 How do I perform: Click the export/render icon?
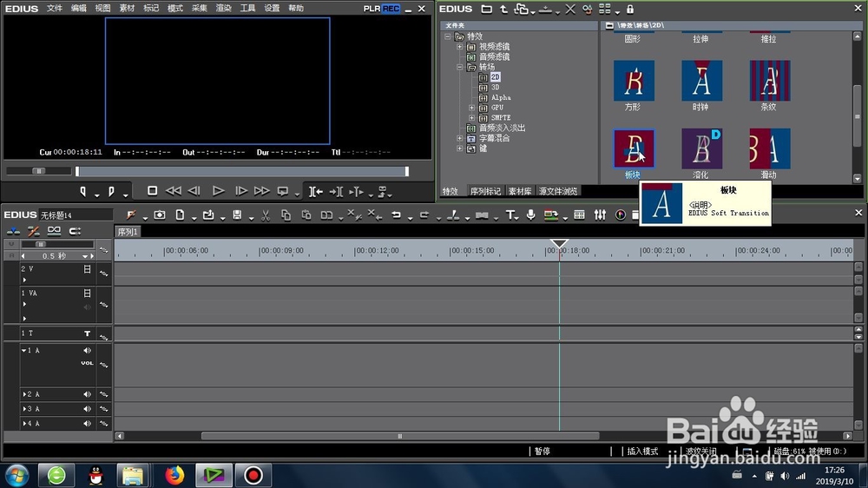click(x=551, y=215)
